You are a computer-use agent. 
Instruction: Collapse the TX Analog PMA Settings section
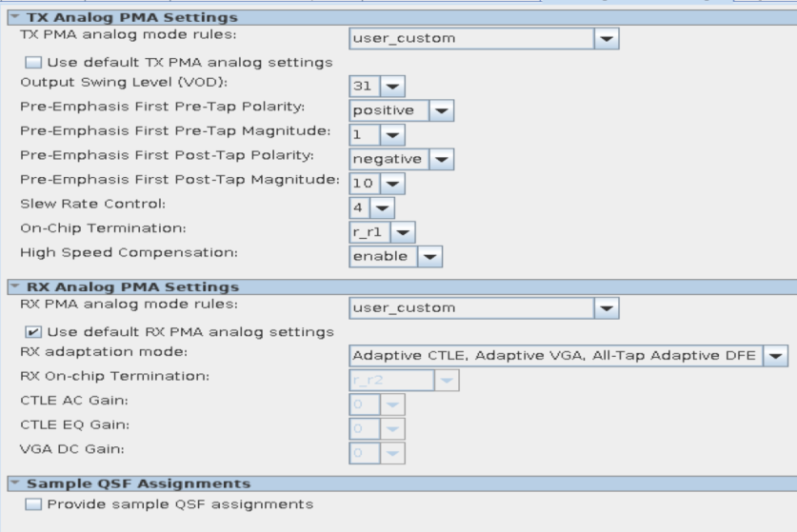click(12, 17)
